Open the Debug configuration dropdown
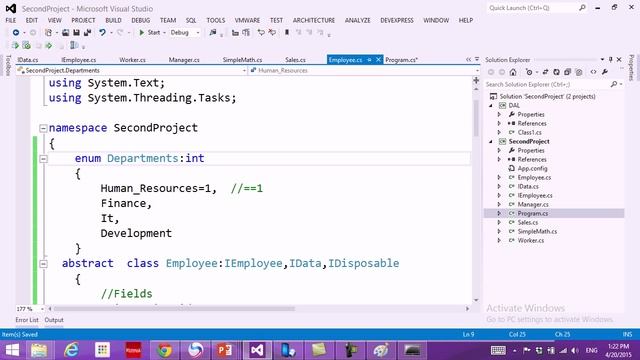 198,33
